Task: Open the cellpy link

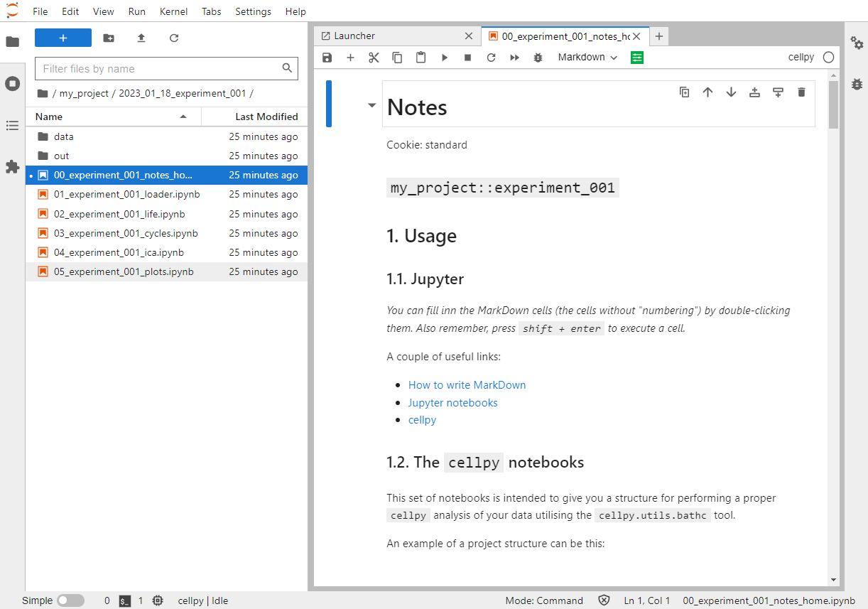Action: pyautogui.click(x=422, y=420)
